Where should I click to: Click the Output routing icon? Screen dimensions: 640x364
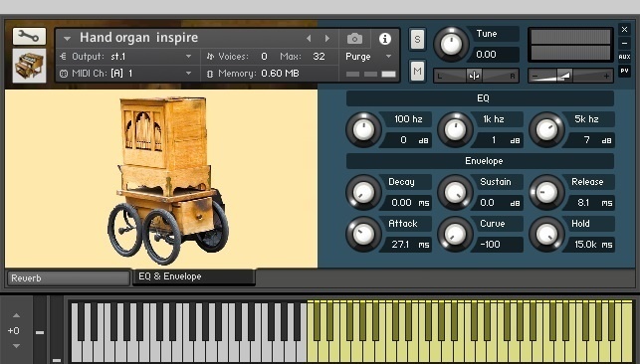[64, 57]
